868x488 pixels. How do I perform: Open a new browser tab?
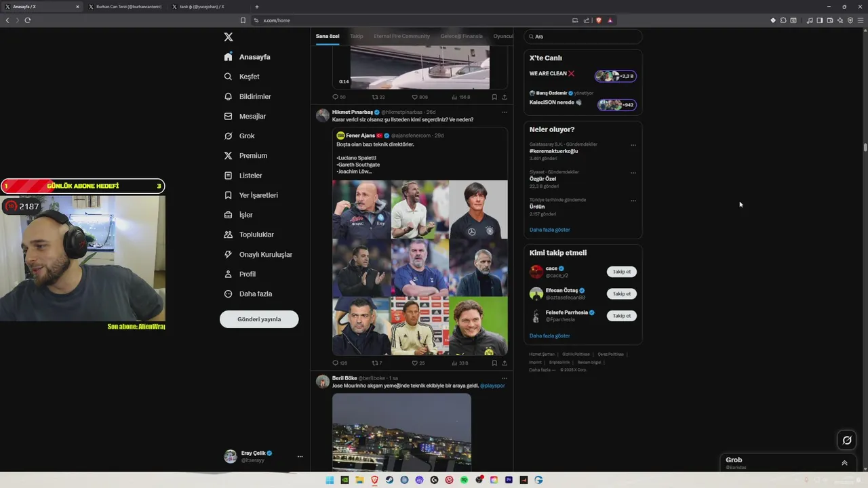[x=257, y=7]
